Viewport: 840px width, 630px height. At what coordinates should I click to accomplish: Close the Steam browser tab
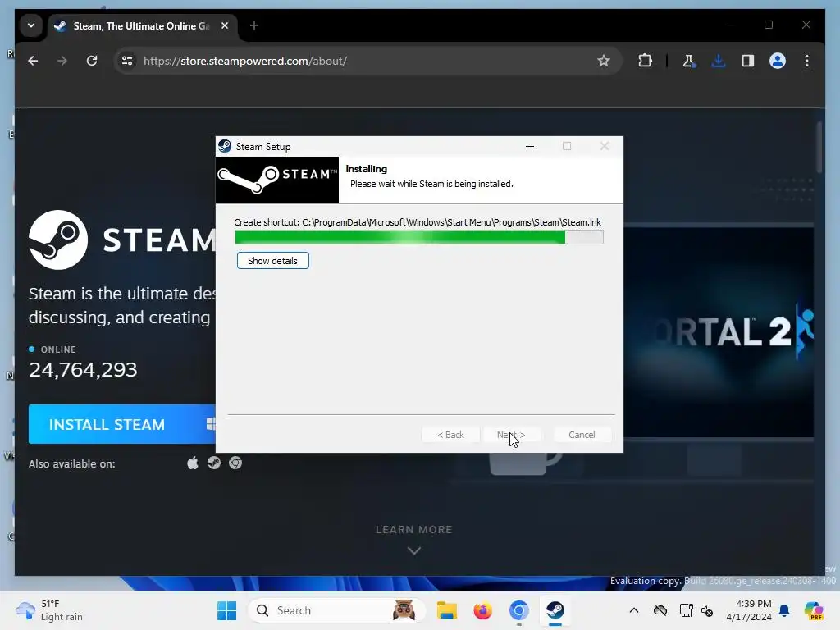point(225,25)
